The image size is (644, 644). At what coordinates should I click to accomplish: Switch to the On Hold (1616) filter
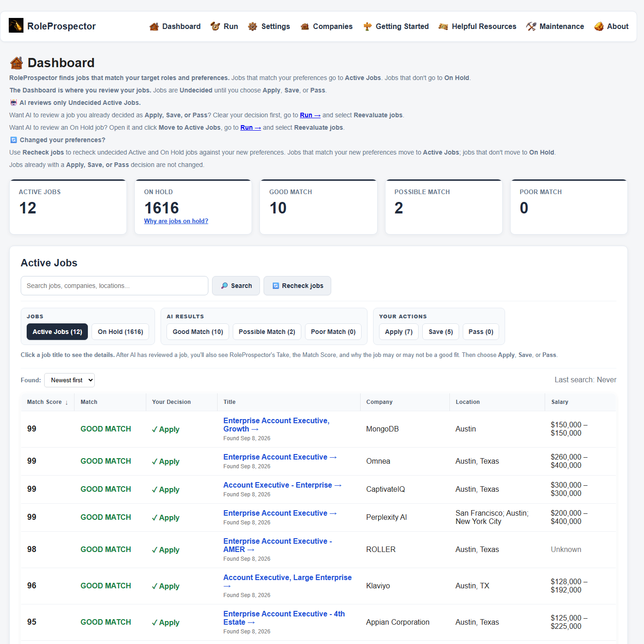121,332
